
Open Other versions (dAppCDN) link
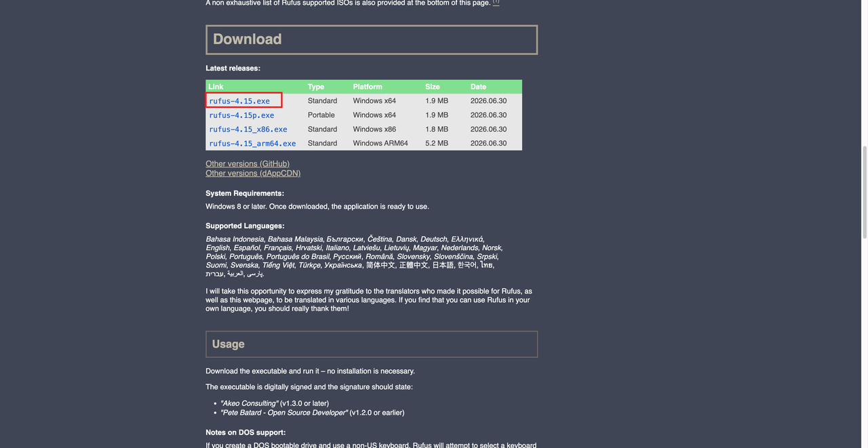[253, 173]
